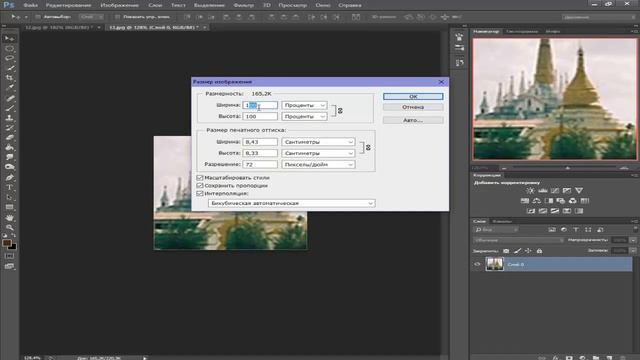640x360 pixels.
Task: Add Levels adjustment layer
Action: coord(542,191)
